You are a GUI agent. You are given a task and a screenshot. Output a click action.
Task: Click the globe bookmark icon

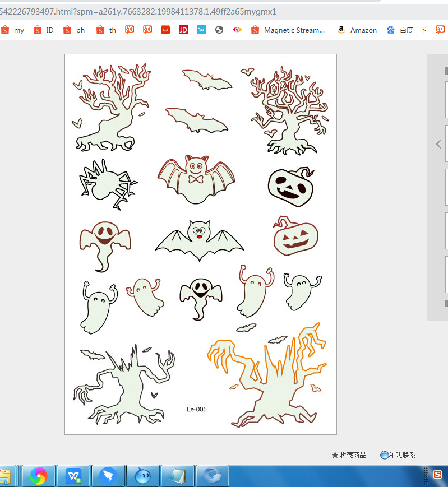(x=219, y=30)
